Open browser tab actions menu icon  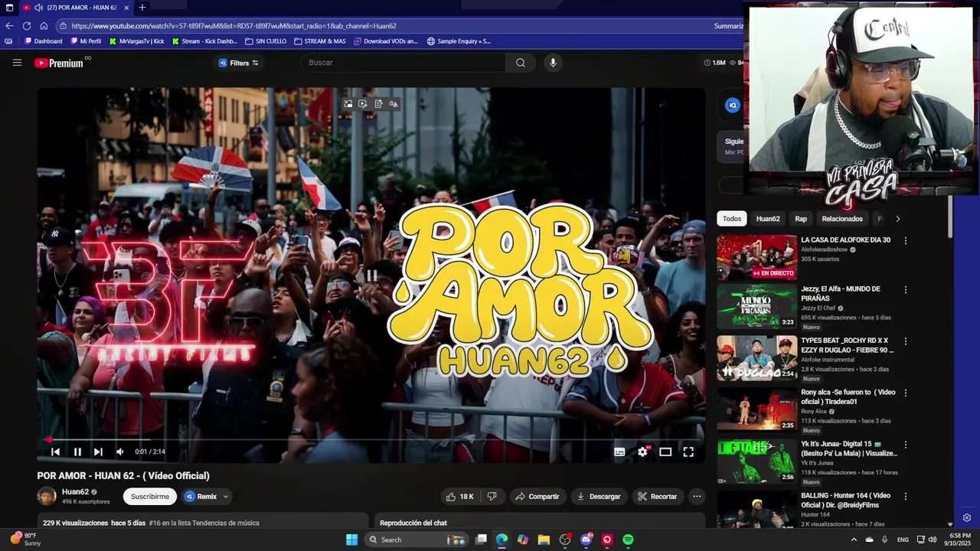(9, 8)
